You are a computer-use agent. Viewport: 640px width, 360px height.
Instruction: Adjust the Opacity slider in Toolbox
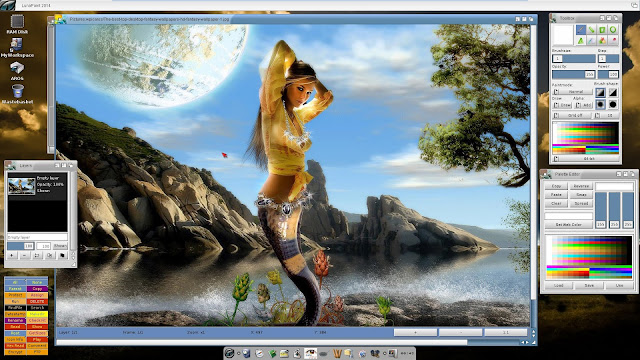573,74
